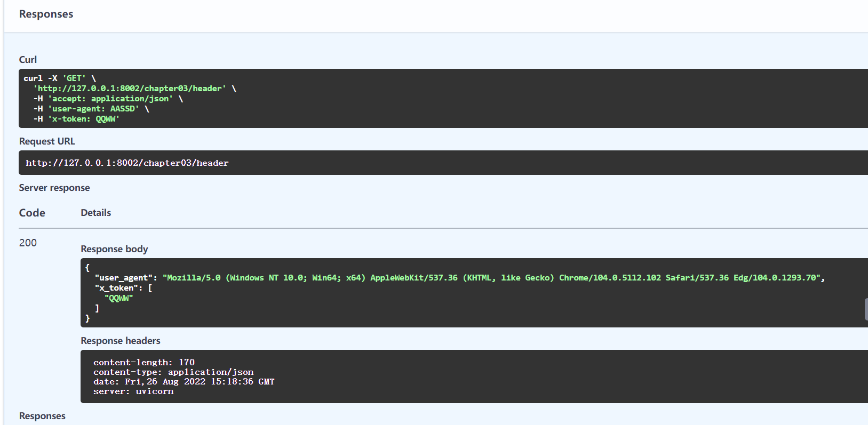
Task: Click the content-type: application/json line
Action: [173, 372]
